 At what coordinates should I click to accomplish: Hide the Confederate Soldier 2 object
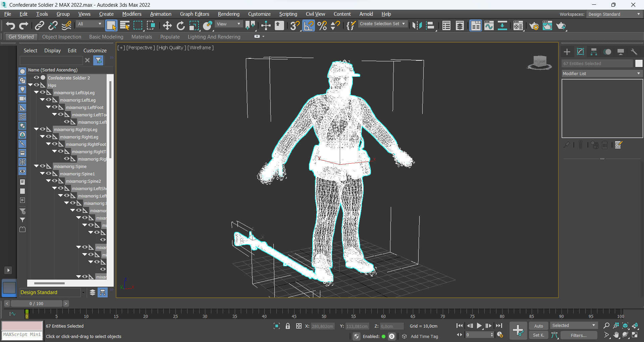click(37, 77)
